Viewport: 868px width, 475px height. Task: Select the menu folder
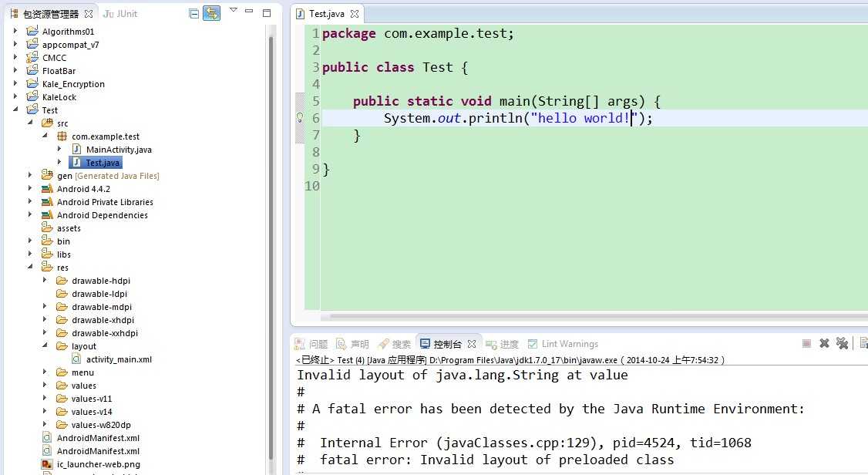point(76,372)
